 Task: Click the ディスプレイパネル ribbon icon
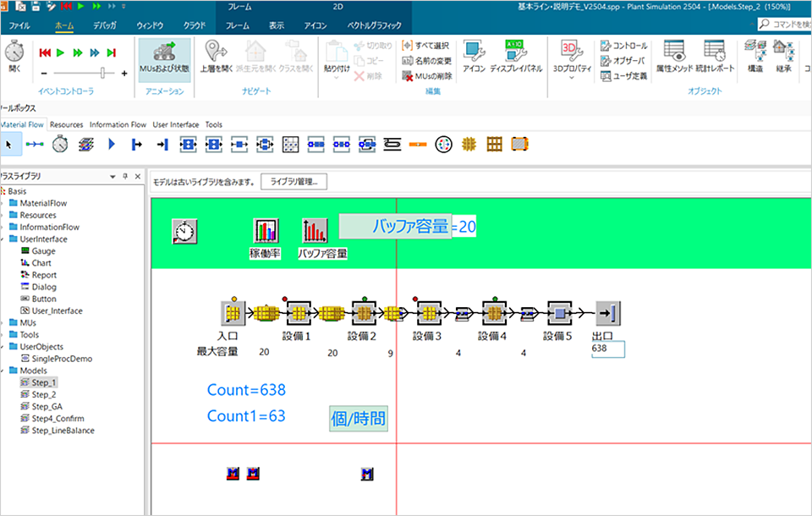click(516, 56)
